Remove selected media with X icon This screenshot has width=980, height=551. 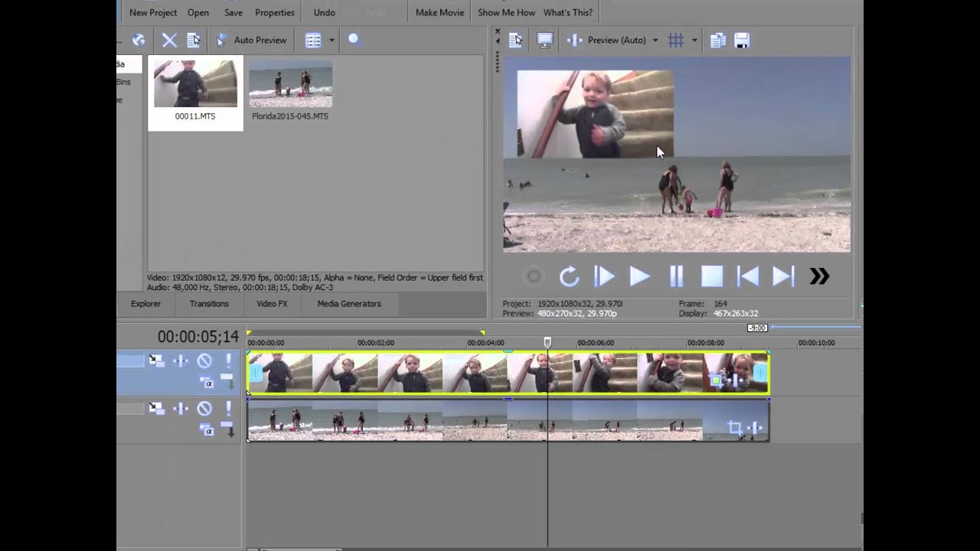point(169,41)
